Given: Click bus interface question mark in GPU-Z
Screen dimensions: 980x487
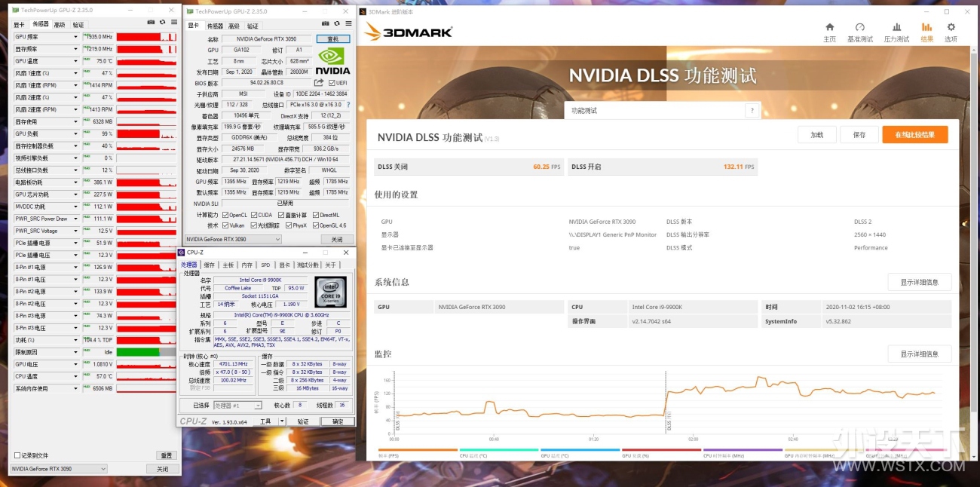Looking at the screenshot, I should pos(348,105).
